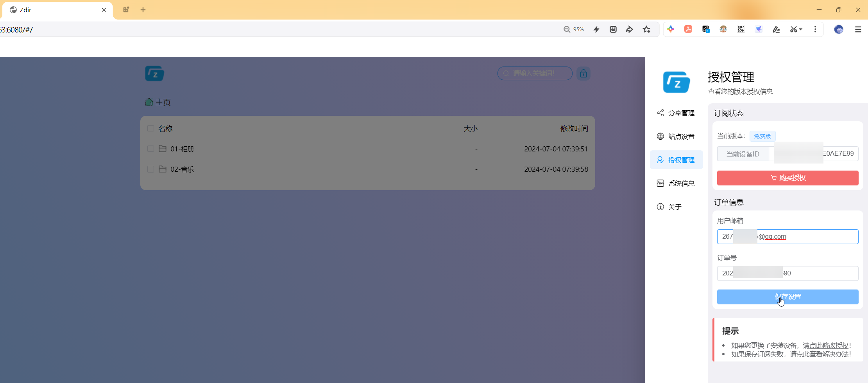Click the 订单号 input field
This screenshot has height=383, width=868.
tap(787, 273)
